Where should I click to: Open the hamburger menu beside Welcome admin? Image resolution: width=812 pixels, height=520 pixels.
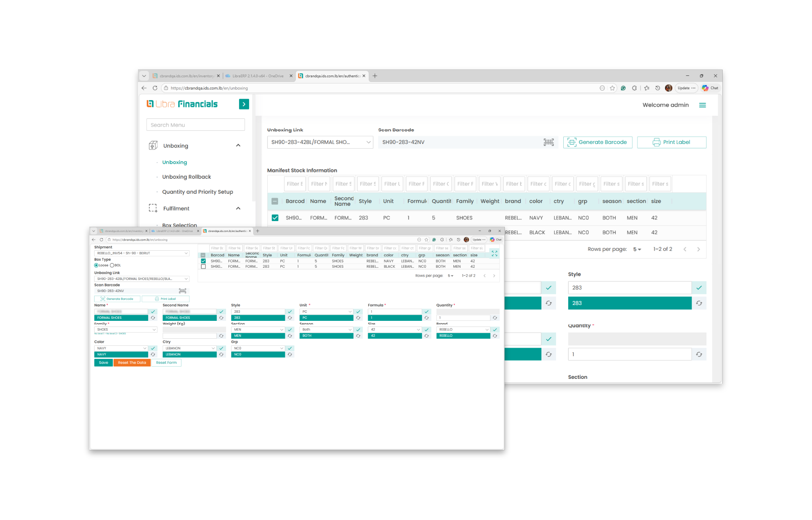coord(702,105)
